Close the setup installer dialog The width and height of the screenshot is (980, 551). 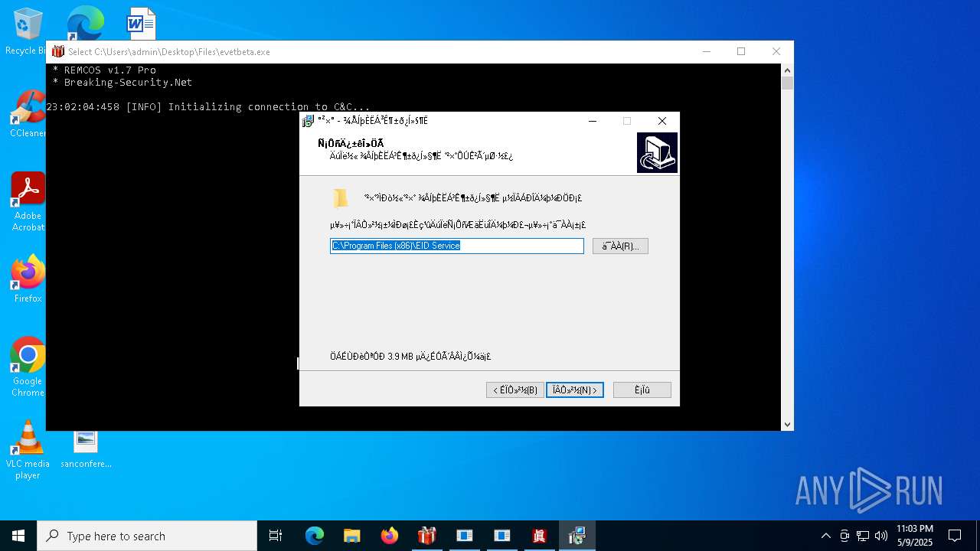click(x=662, y=121)
